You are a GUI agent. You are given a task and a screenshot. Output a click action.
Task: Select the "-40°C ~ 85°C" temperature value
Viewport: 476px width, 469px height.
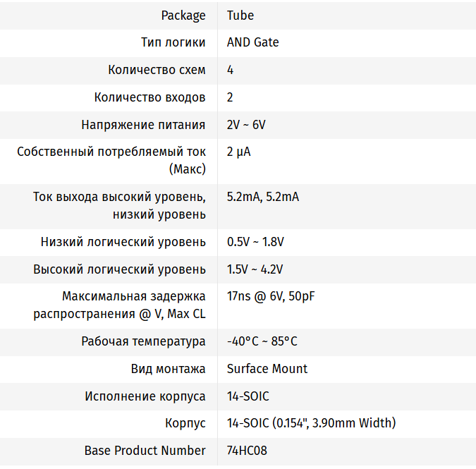tap(262, 341)
